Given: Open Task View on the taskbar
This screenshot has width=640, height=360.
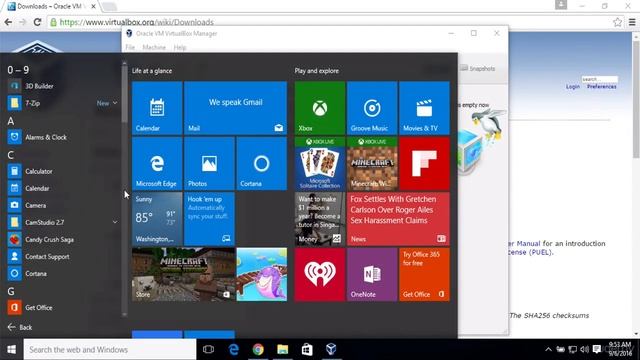Looking at the screenshot, I should click(x=209, y=349).
